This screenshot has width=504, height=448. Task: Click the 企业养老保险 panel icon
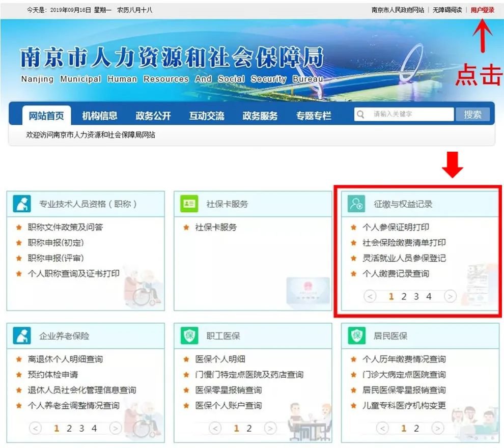(x=22, y=335)
